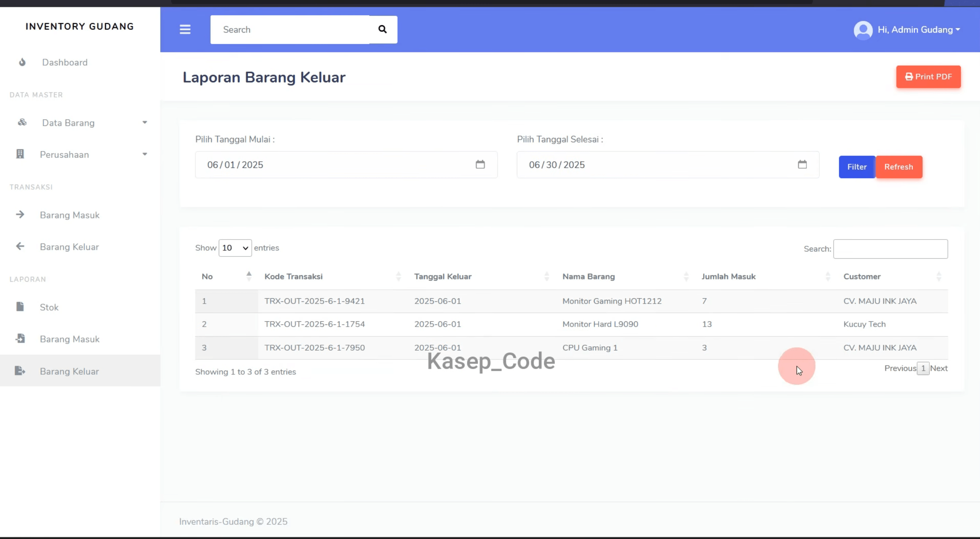The height and width of the screenshot is (539, 980).
Task: Open calendar picker for Tanggal Selesai
Action: click(x=802, y=165)
